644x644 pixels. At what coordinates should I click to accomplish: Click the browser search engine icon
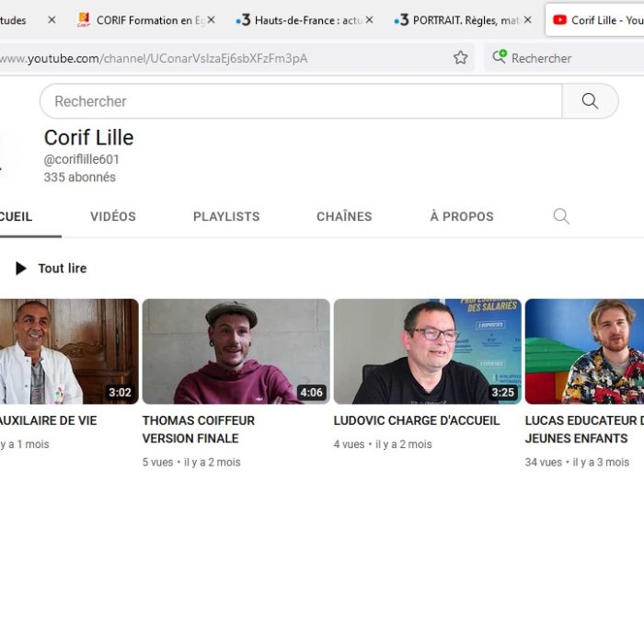[500, 56]
